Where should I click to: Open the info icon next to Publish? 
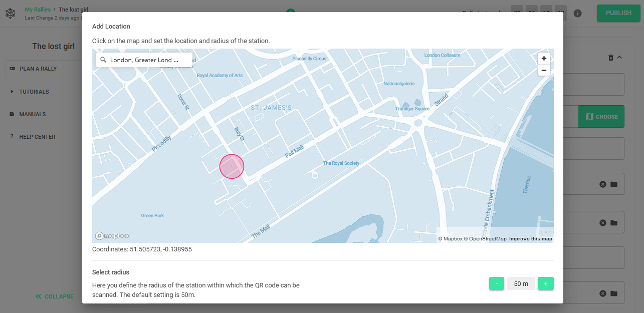click(578, 13)
